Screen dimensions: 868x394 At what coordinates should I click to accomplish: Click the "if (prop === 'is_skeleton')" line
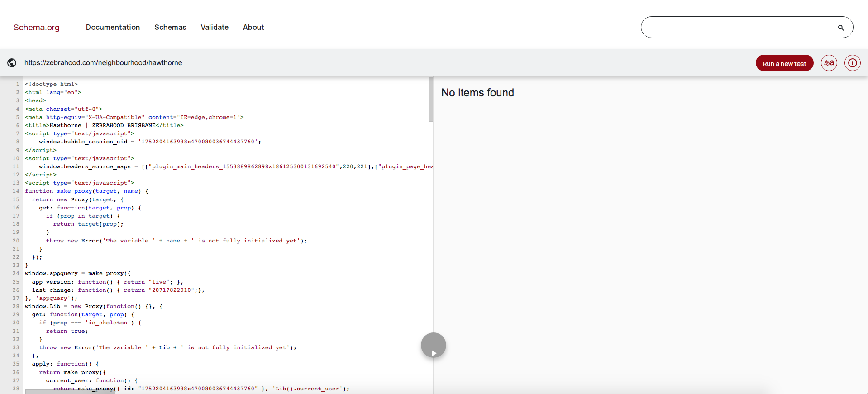pyautogui.click(x=90, y=323)
